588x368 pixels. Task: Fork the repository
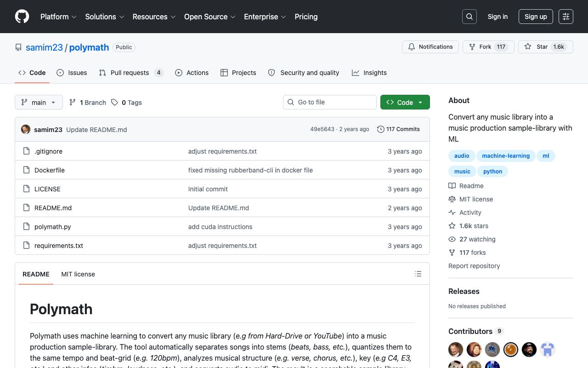coord(488,47)
